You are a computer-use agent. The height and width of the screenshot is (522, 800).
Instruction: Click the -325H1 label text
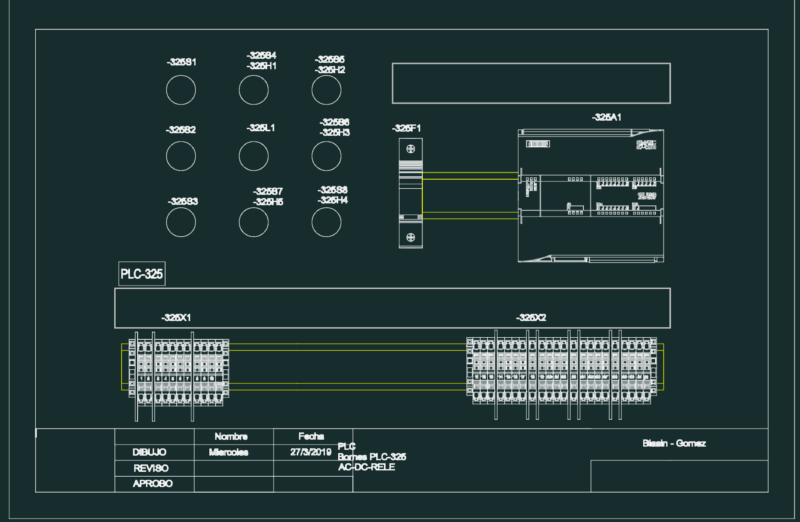[x=262, y=66]
